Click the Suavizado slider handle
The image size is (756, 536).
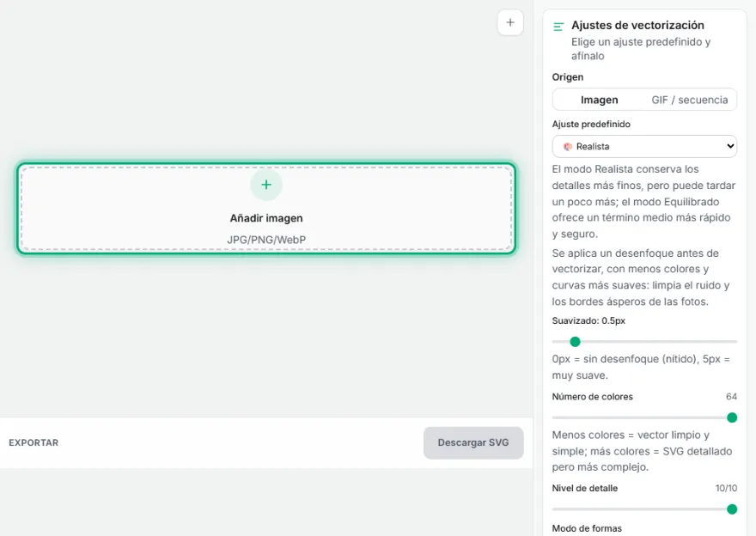coord(575,342)
